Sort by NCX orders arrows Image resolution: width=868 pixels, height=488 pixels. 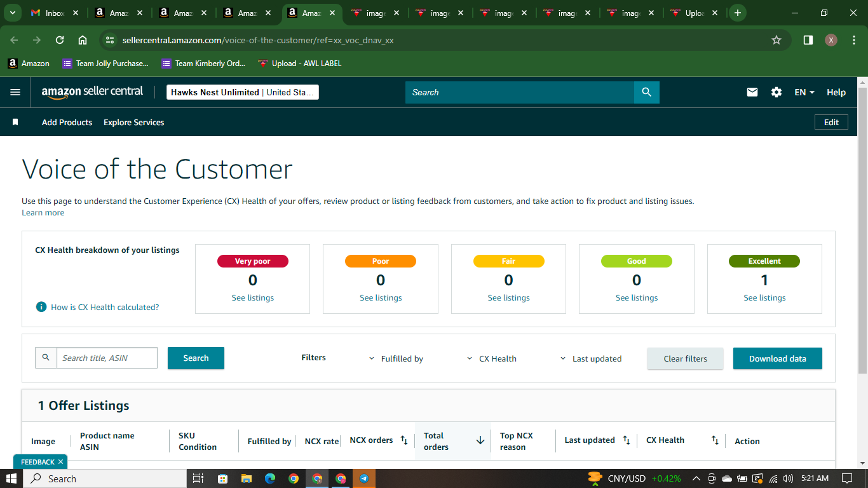tap(404, 440)
